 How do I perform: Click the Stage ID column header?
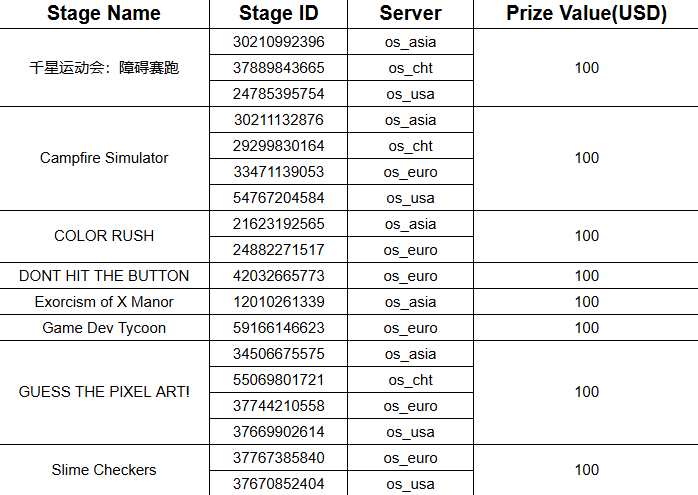pos(279,13)
